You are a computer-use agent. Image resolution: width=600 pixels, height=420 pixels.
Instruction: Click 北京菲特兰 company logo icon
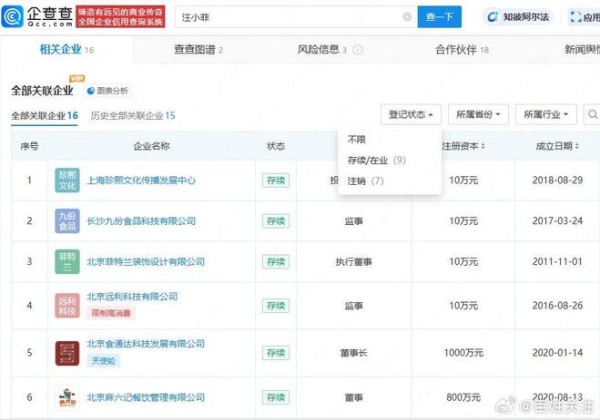point(68,261)
